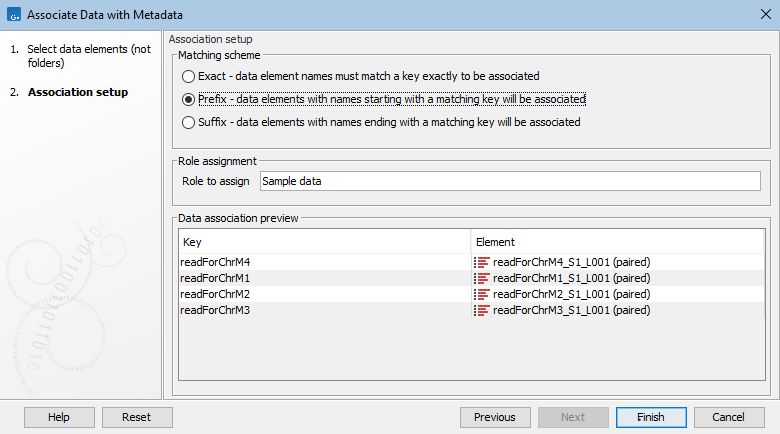Image resolution: width=780 pixels, height=434 pixels.
Task: Cancel the Associate Data dialog
Action: [x=728, y=417]
